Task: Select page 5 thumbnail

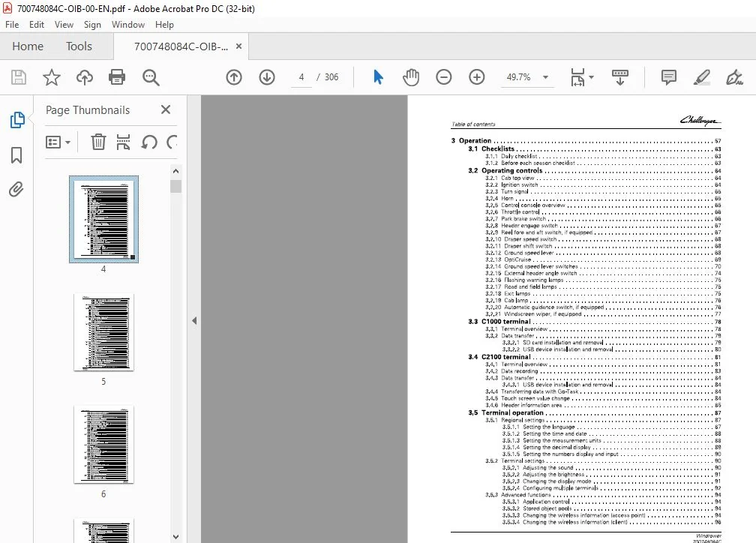Action: tap(103, 332)
